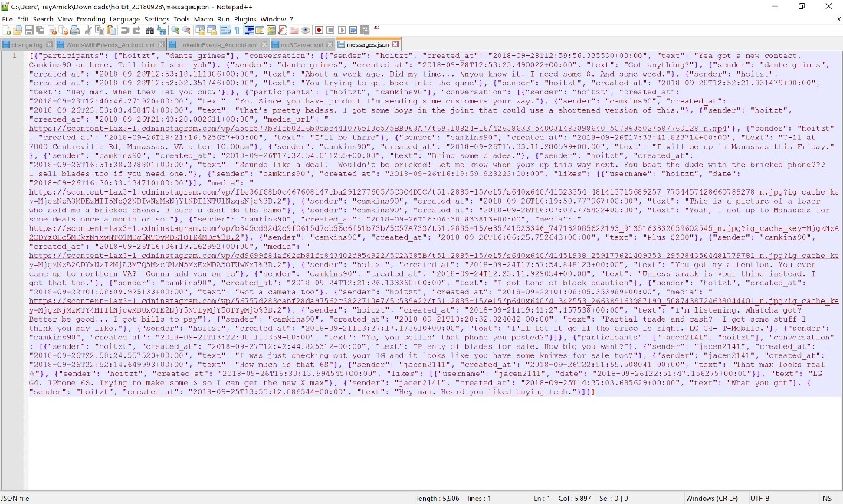Open the Folder as Workspace icon
The width and height of the screenshot is (843, 504).
pyautogui.click(x=294, y=31)
